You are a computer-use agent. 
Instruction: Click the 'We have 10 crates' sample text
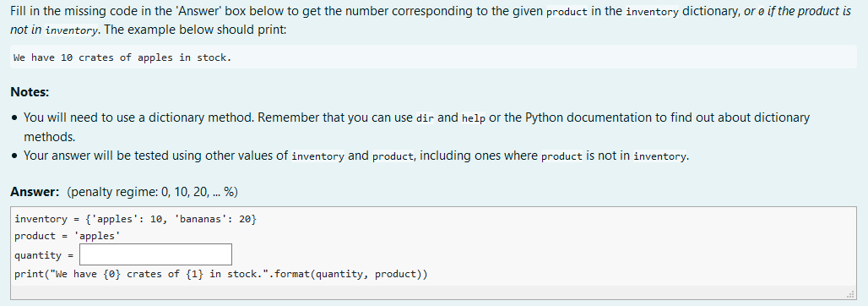(x=62, y=57)
